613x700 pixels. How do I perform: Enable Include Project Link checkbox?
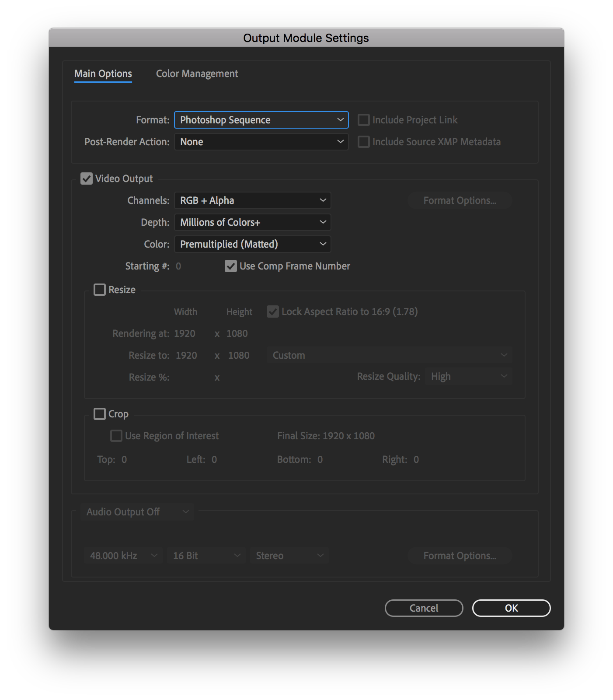coord(364,120)
